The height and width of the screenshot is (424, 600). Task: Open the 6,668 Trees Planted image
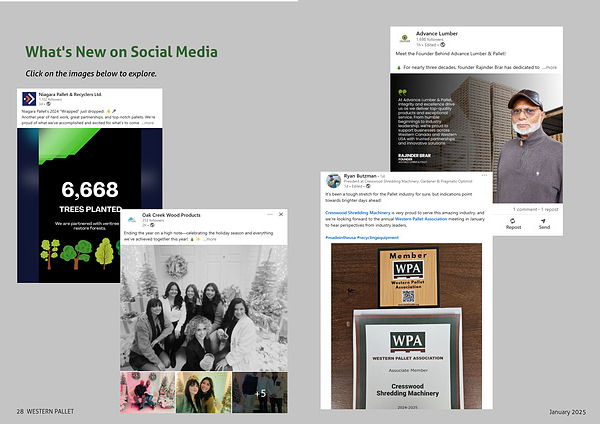[90, 190]
